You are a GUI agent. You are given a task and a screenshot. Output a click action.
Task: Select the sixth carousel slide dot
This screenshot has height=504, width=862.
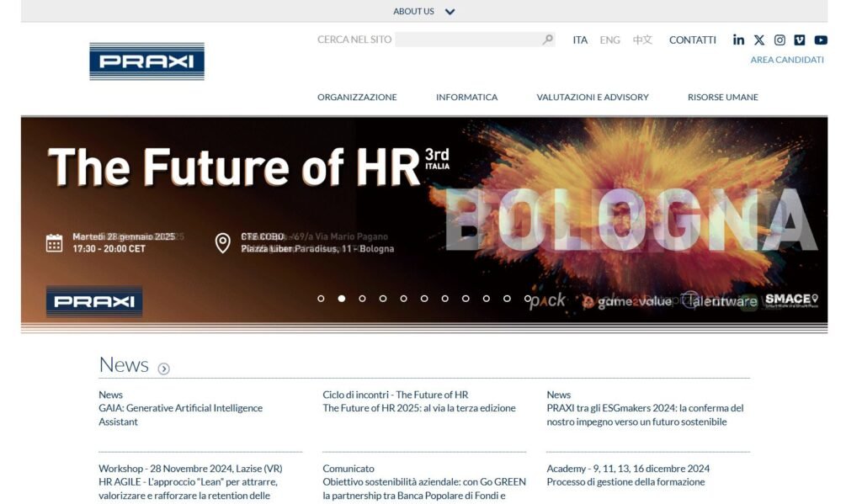[x=424, y=299]
